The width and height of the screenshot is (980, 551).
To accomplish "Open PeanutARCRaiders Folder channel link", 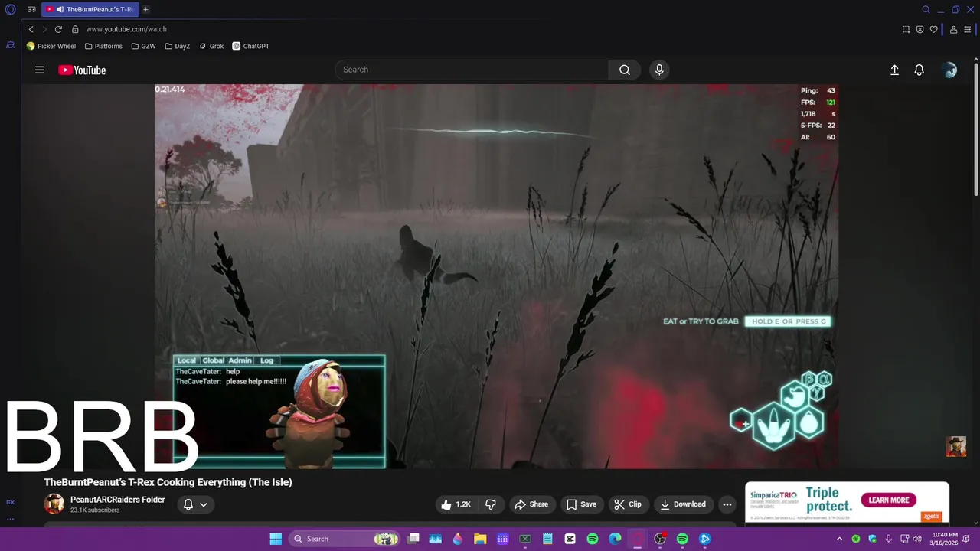I will click(118, 500).
